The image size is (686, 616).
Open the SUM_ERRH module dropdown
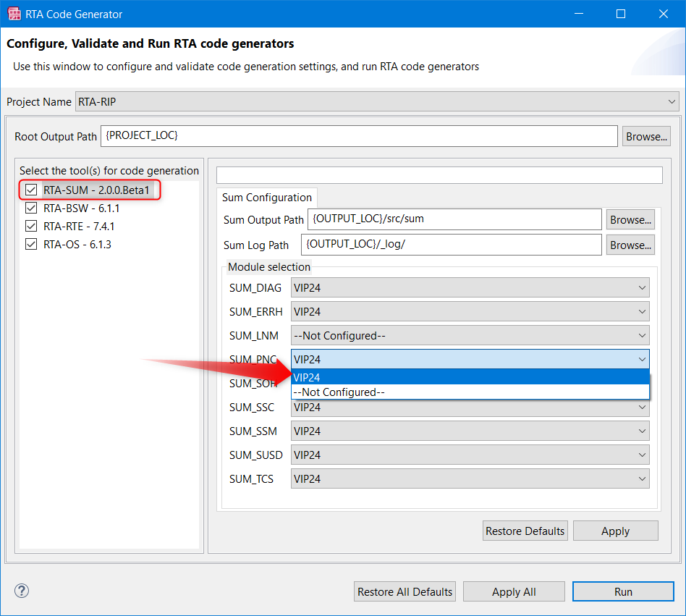coord(470,311)
